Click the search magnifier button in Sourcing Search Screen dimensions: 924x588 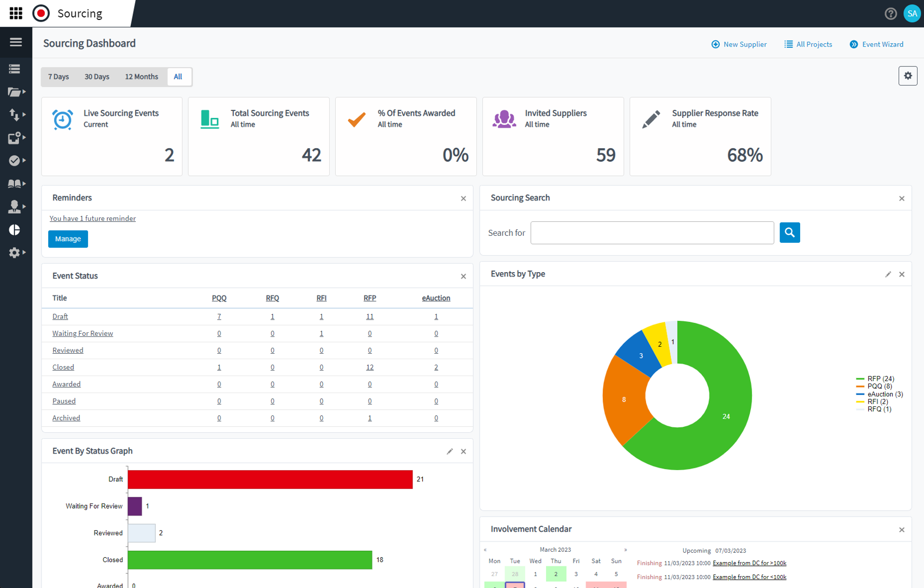789,233
